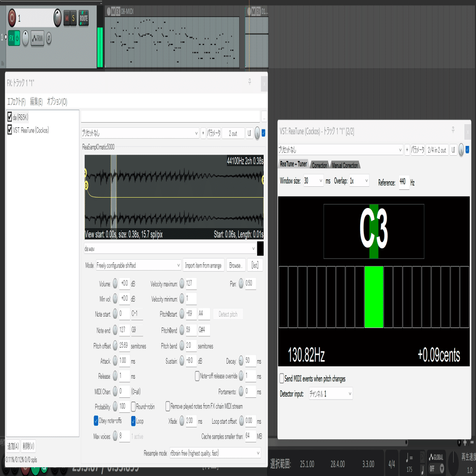Click the track 1 pan knob

25,38
